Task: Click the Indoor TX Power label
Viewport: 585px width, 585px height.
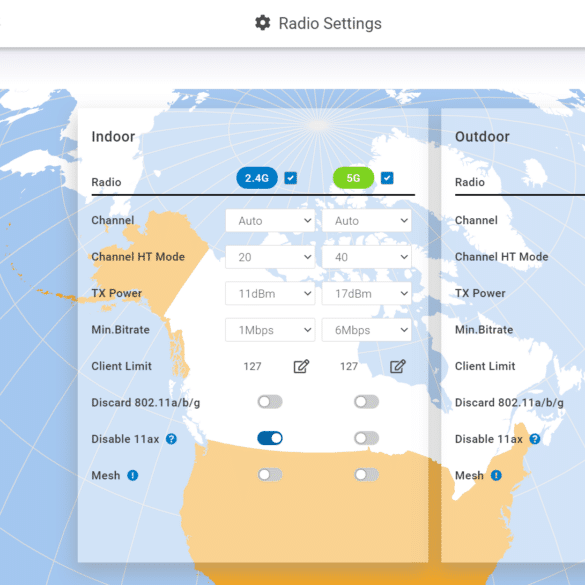Action: 117,293
